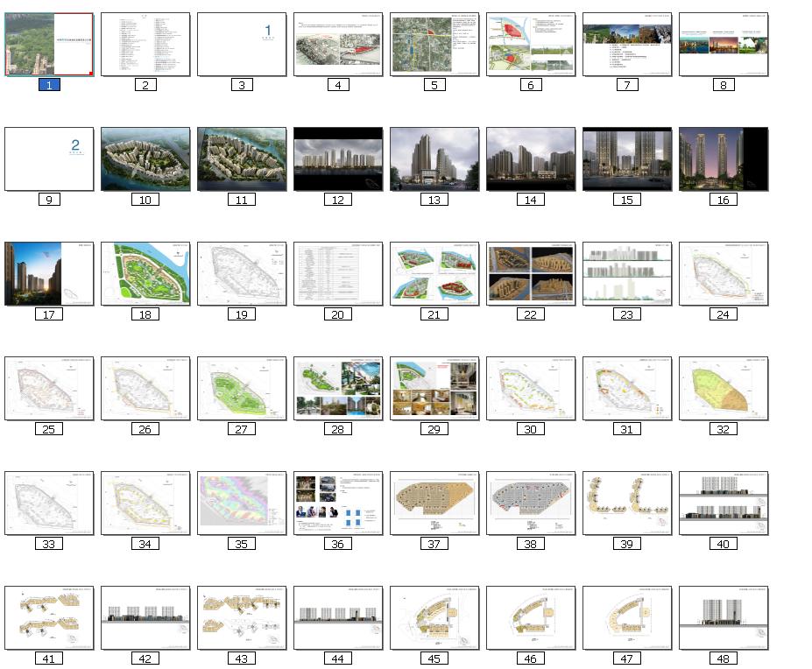Choose line-drawing site plan thumbnail 19

242,273
